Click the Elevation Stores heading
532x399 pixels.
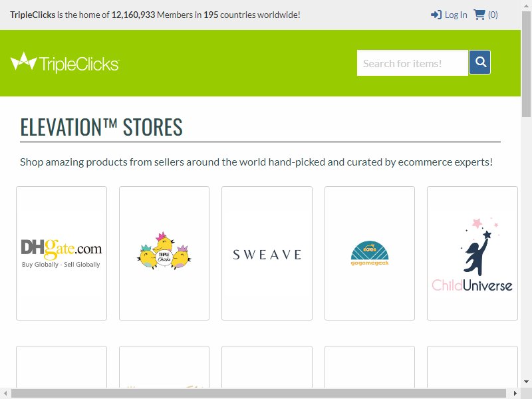[102, 127]
